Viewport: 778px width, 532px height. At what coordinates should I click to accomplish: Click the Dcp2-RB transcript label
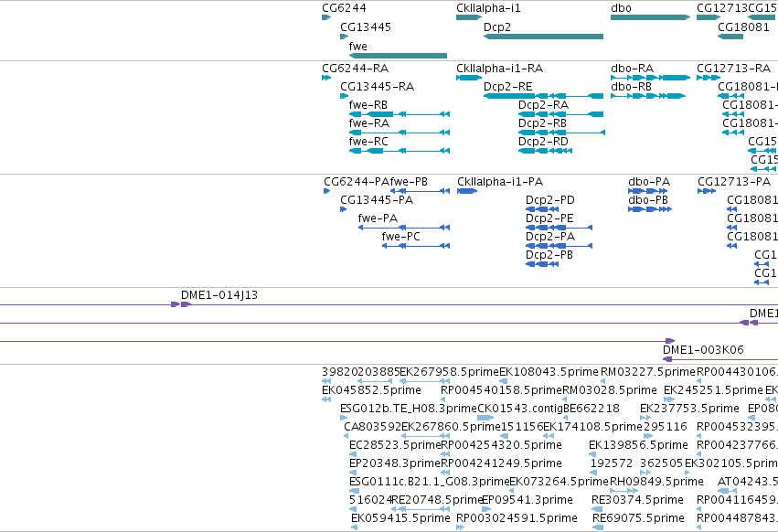tap(542, 123)
